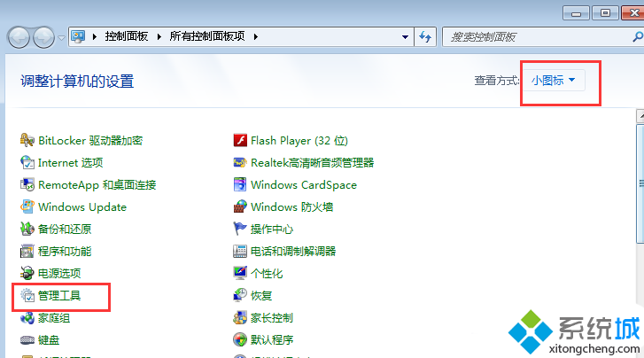
Task: Open the 程序和功能 link text
Action: click(65, 251)
